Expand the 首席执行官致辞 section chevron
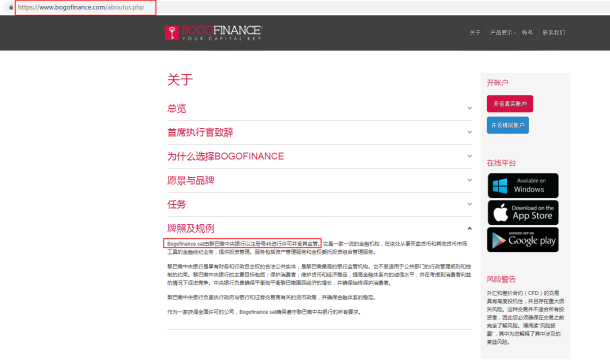 click(470, 132)
